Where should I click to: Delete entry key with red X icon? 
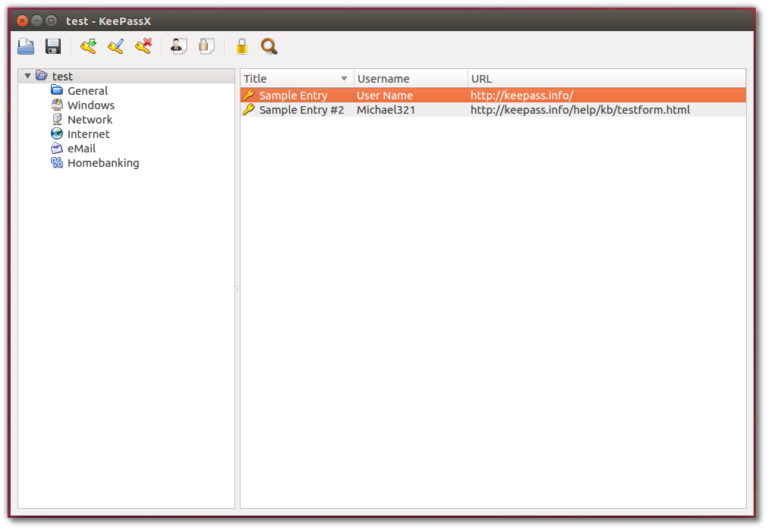[x=144, y=47]
